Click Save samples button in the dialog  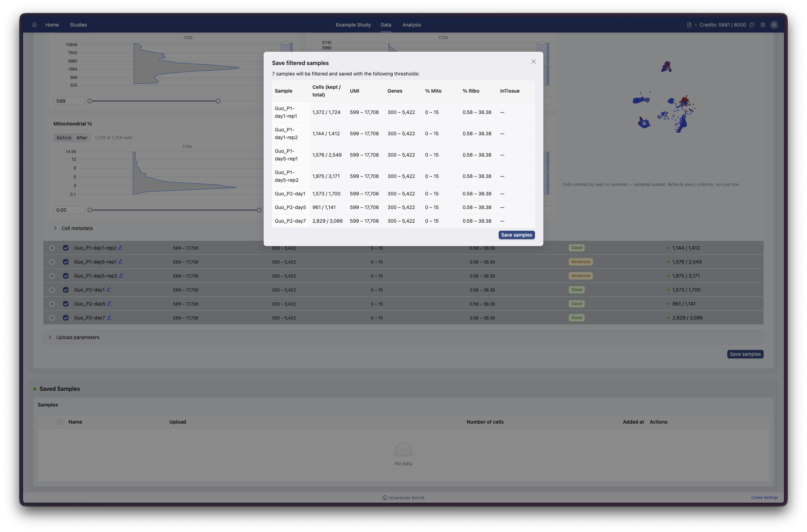pyautogui.click(x=516, y=235)
